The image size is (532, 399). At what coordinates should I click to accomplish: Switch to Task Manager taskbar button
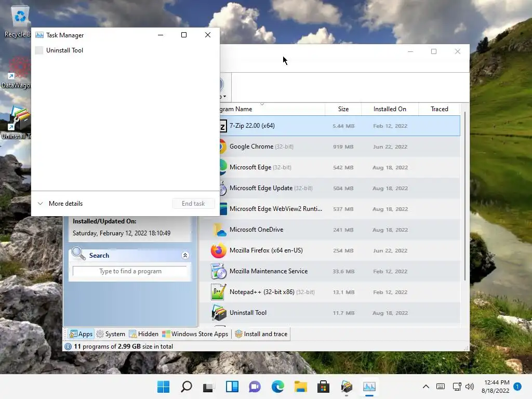tap(369, 387)
